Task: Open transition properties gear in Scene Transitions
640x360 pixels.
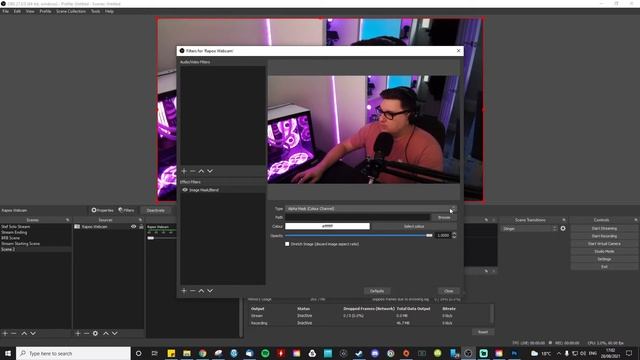Action: coord(563,229)
